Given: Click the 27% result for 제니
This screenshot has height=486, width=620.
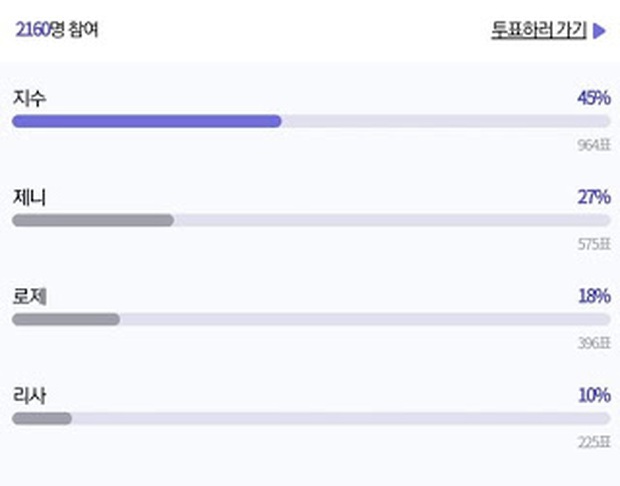Looking at the screenshot, I should click(593, 197).
